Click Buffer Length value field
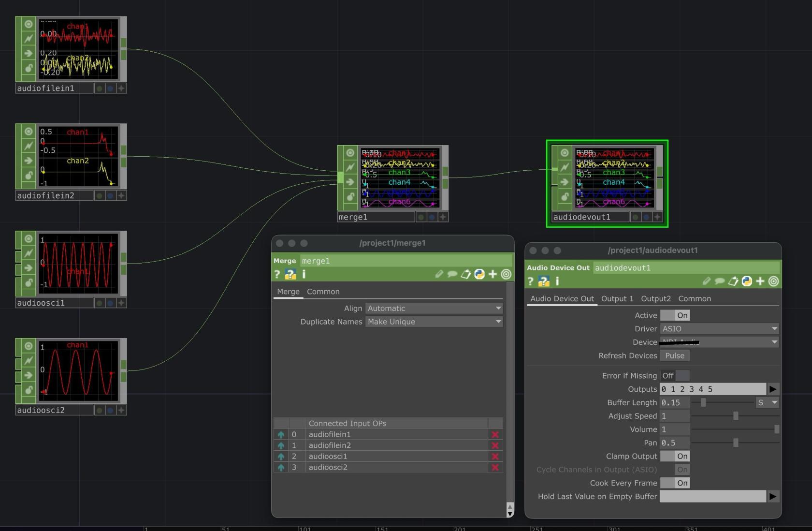Screen dimensions: 812x531 pyautogui.click(x=675, y=402)
